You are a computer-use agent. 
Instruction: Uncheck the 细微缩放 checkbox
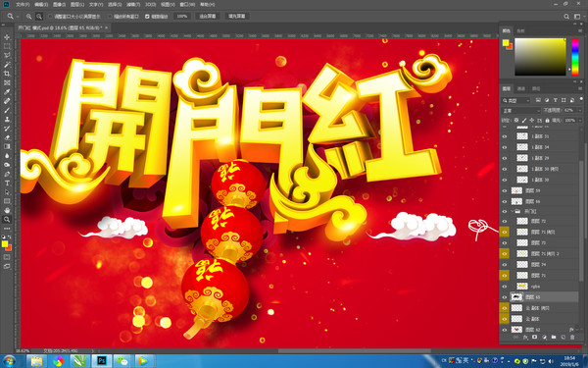(147, 17)
